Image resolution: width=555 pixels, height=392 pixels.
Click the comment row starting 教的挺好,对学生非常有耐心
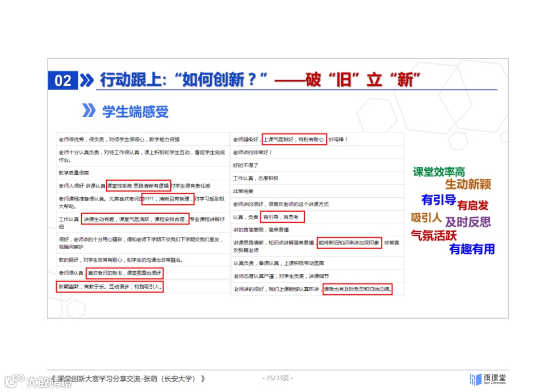[x=143, y=260]
